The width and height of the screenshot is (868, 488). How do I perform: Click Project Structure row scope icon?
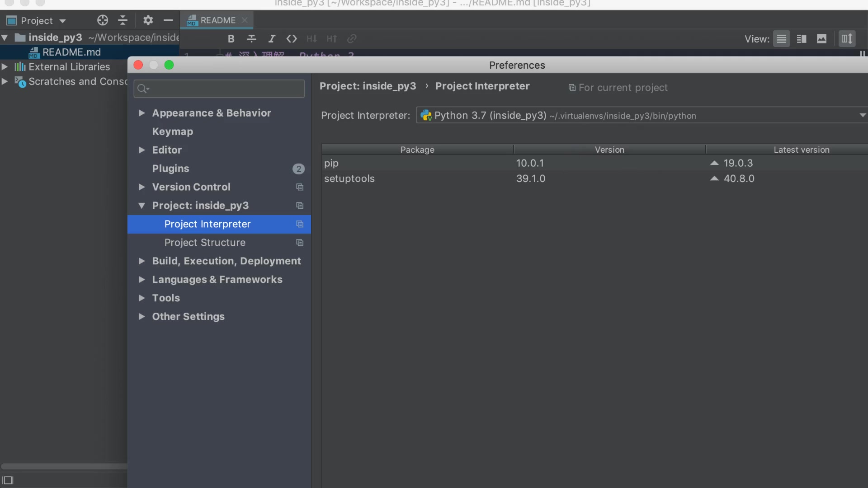[300, 243]
